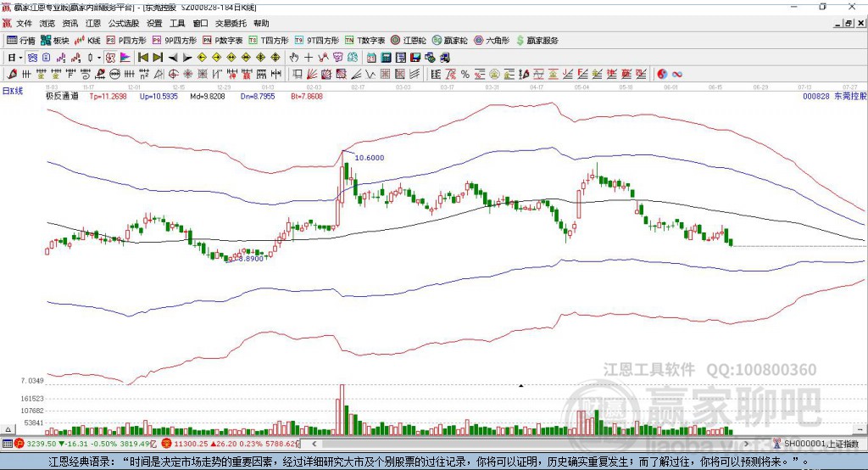Open 赢家服务 dollar-sign service
Screen dimensions: 868x470
coord(537,41)
